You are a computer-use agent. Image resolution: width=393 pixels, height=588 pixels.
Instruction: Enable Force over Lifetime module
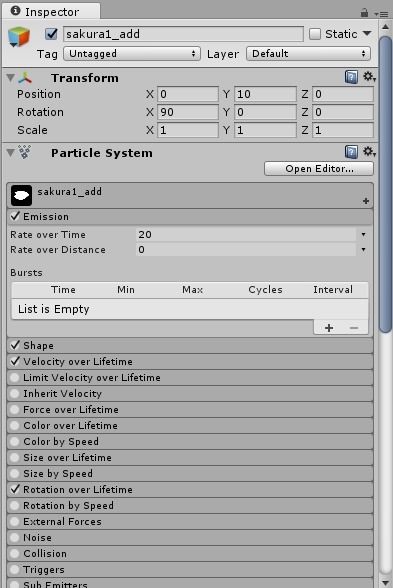coord(15,410)
